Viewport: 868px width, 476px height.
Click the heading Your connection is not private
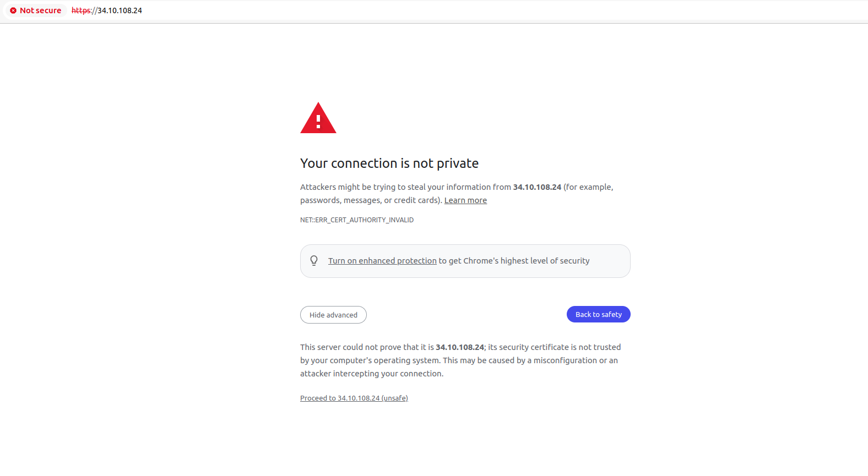tap(389, 163)
